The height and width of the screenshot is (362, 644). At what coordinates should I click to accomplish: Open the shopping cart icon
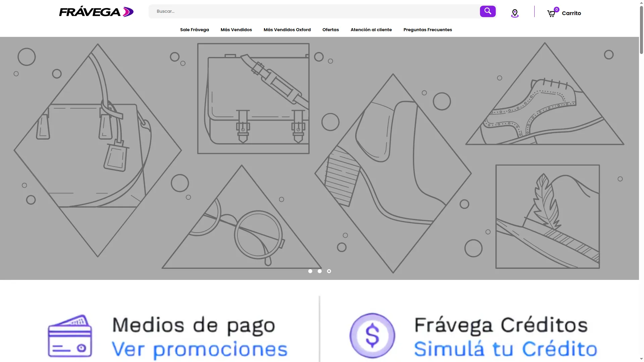tap(551, 14)
